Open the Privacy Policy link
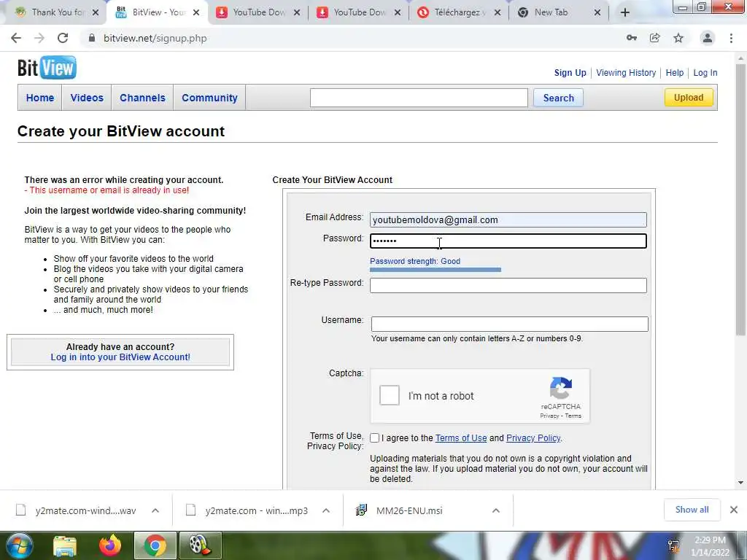This screenshot has width=747, height=560. point(533,438)
